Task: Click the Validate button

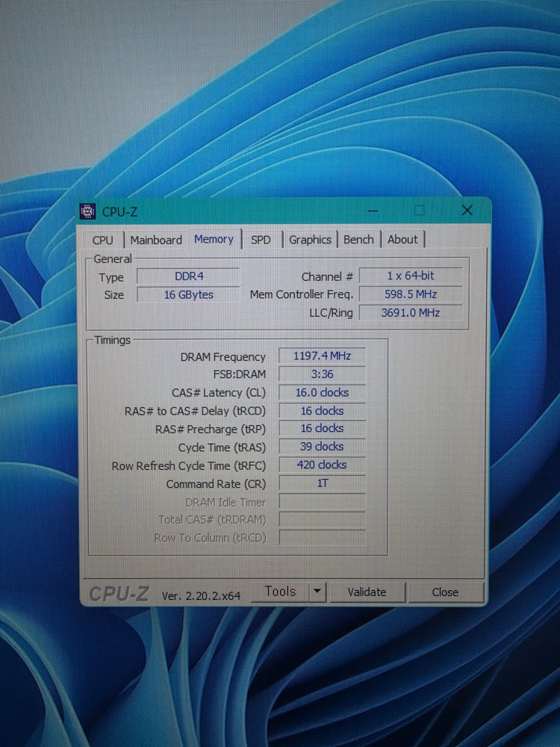Action: 367,592
